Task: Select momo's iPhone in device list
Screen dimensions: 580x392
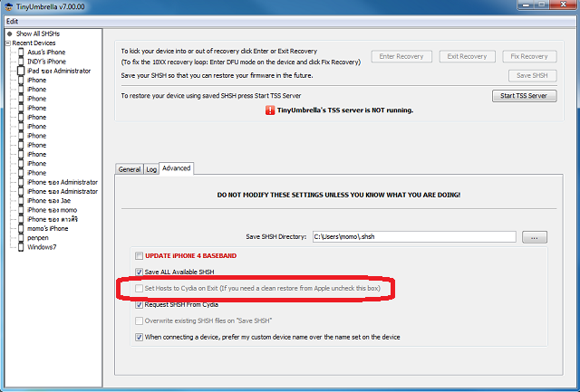Action: [x=48, y=228]
